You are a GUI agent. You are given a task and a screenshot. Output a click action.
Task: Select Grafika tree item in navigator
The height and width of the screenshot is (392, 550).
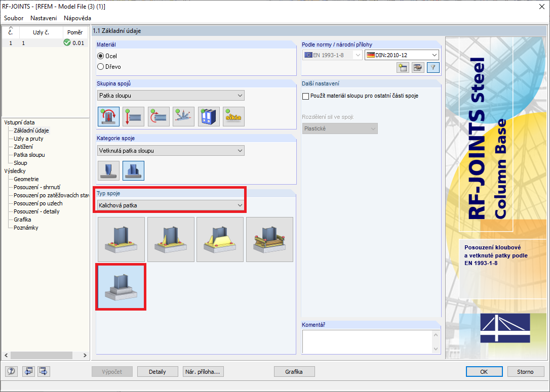click(x=22, y=220)
